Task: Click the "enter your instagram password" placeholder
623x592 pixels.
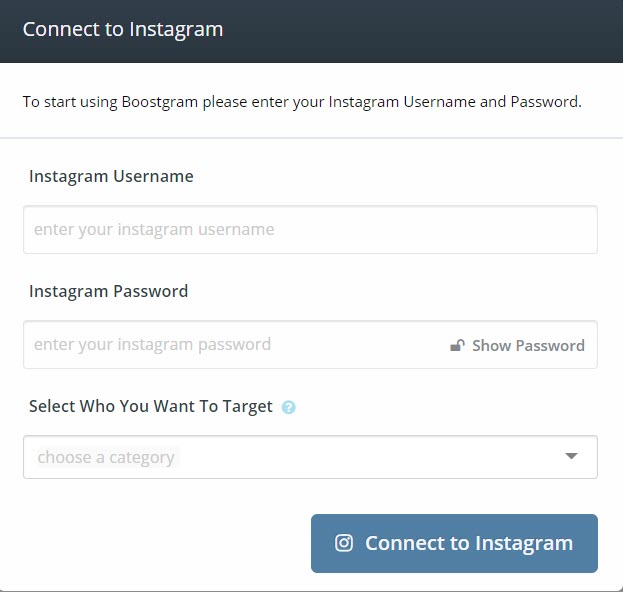Action: pyautogui.click(x=152, y=345)
